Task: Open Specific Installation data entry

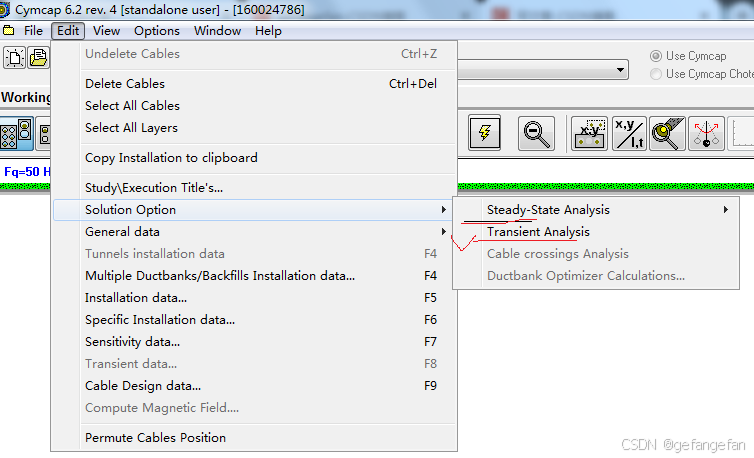Action: [255, 320]
